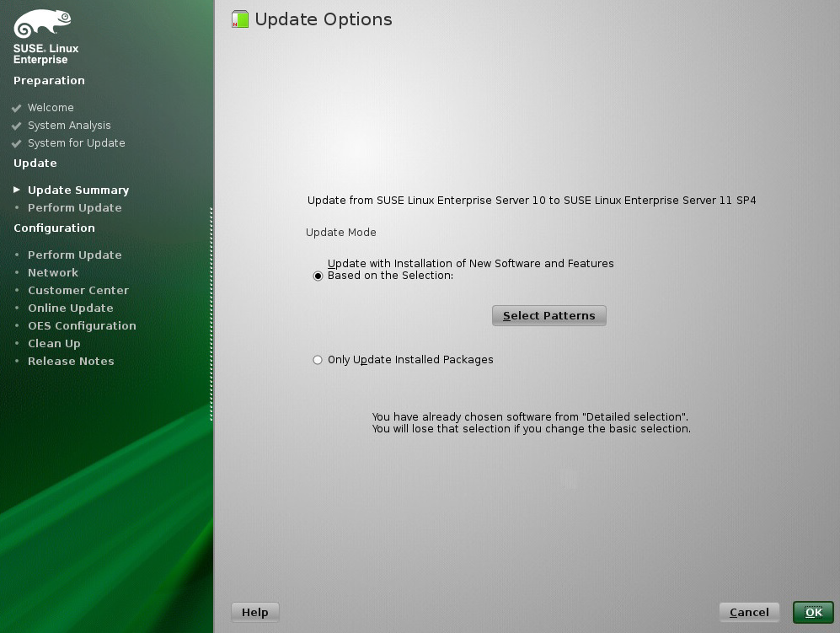Click Perform Update under Update section
This screenshot has height=633, width=840.
[x=74, y=208]
